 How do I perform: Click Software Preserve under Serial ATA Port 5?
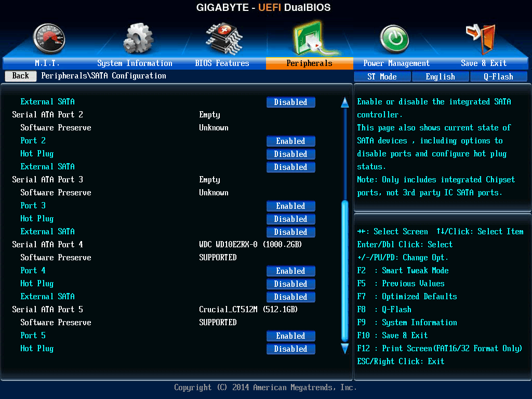pyautogui.click(x=56, y=323)
